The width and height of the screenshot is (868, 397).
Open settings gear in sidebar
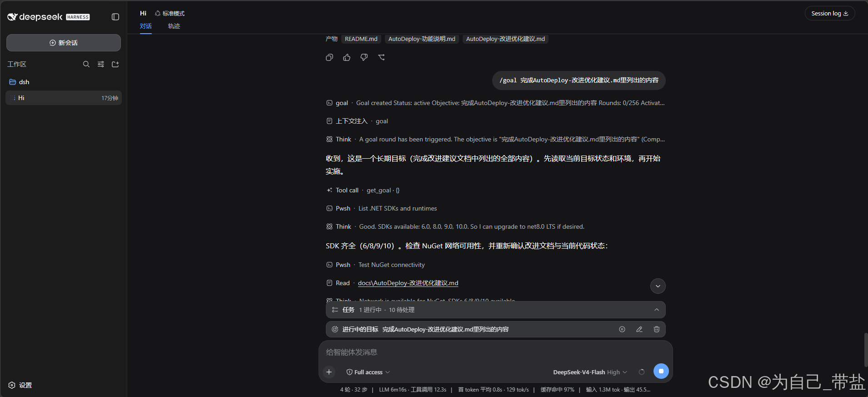click(12, 385)
